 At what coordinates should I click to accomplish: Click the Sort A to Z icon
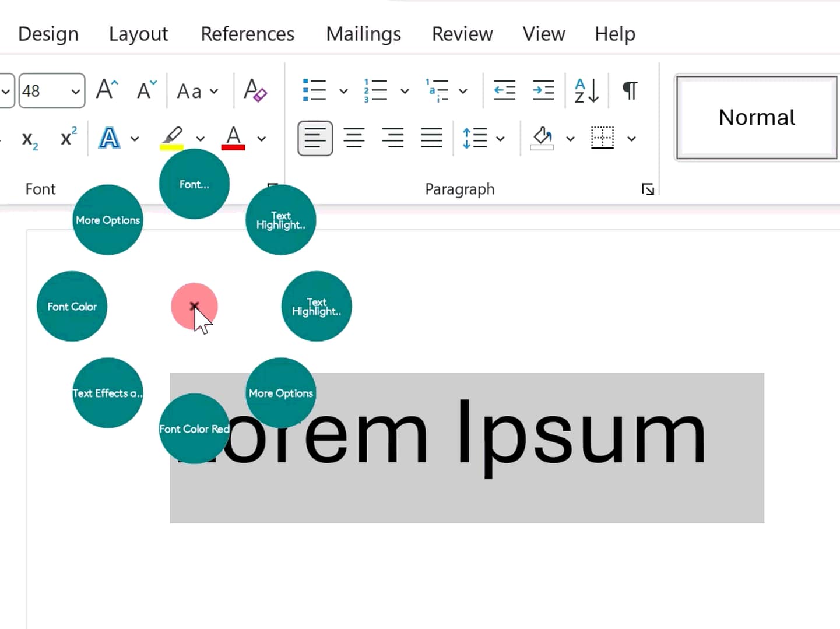586,90
